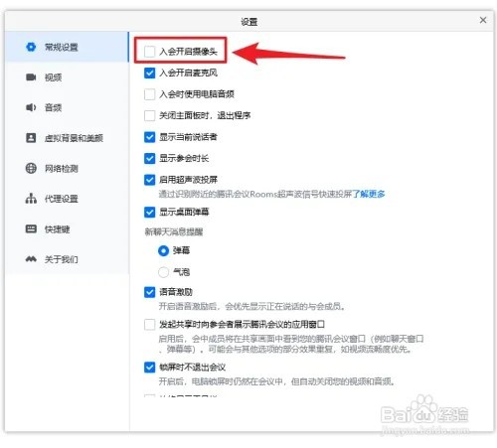Open the 关于我们 tab label
Image resolution: width=497 pixels, height=448 pixels.
(62, 259)
